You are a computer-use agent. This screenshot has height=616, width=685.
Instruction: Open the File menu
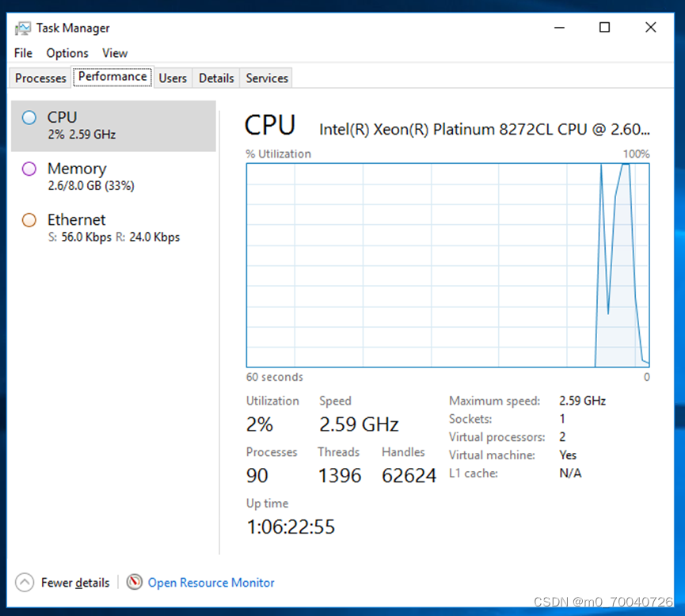[23, 53]
